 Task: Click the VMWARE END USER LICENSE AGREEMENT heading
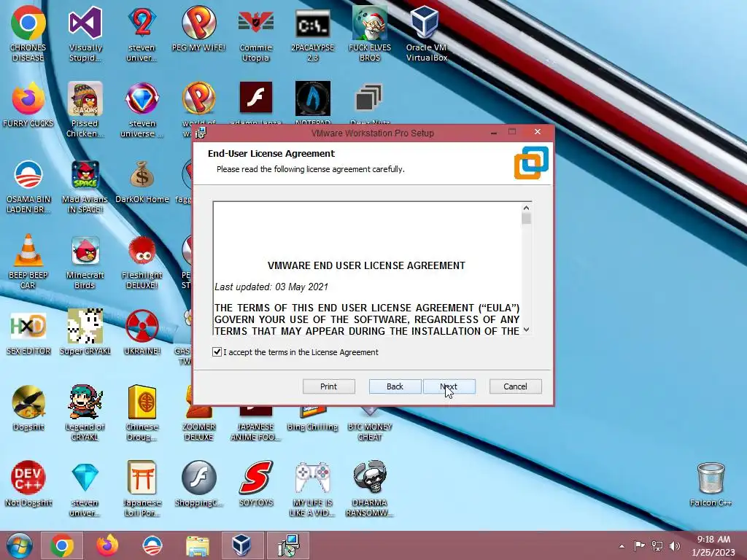point(366,265)
